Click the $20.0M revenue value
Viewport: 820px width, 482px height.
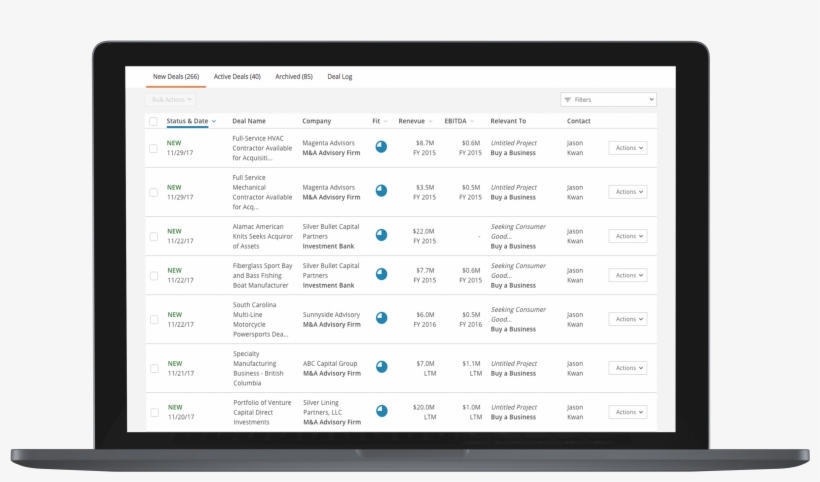click(x=424, y=407)
